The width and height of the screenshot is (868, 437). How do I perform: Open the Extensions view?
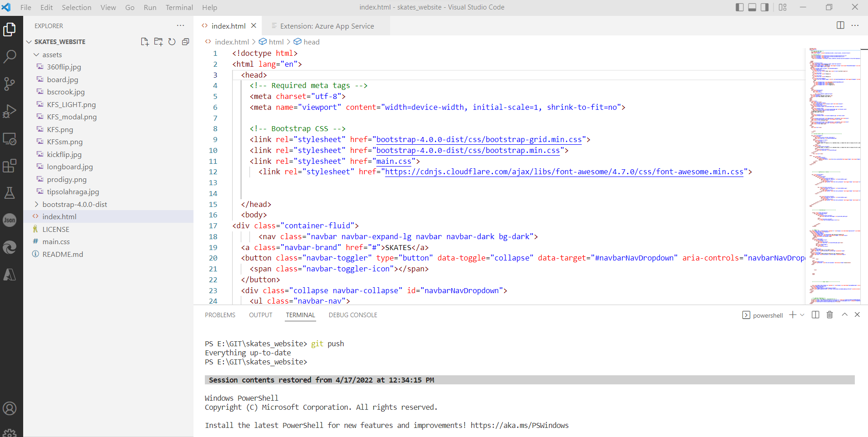click(x=10, y=166)
